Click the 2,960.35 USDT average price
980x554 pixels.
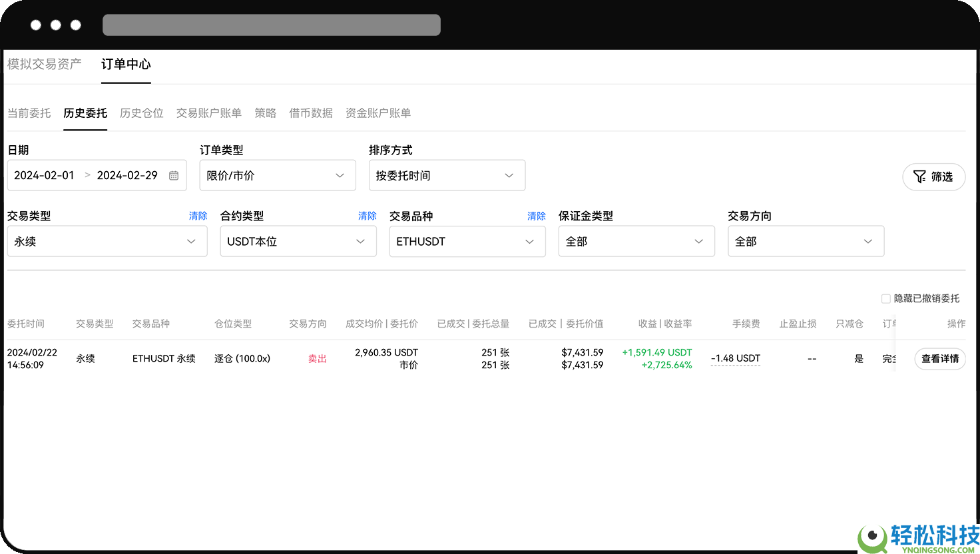[x=386, y=352]
